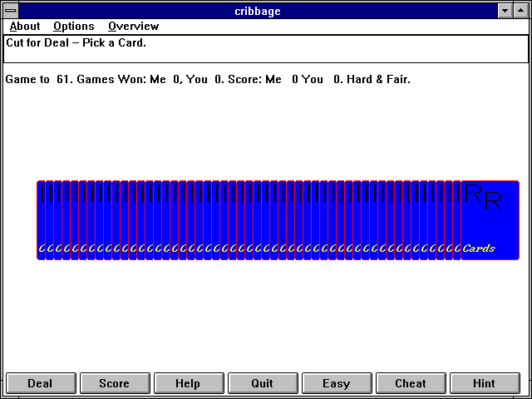Click the 'Hard & Fair.' status text
This screenshot has height=399, width=532.
tap(378, 80)
